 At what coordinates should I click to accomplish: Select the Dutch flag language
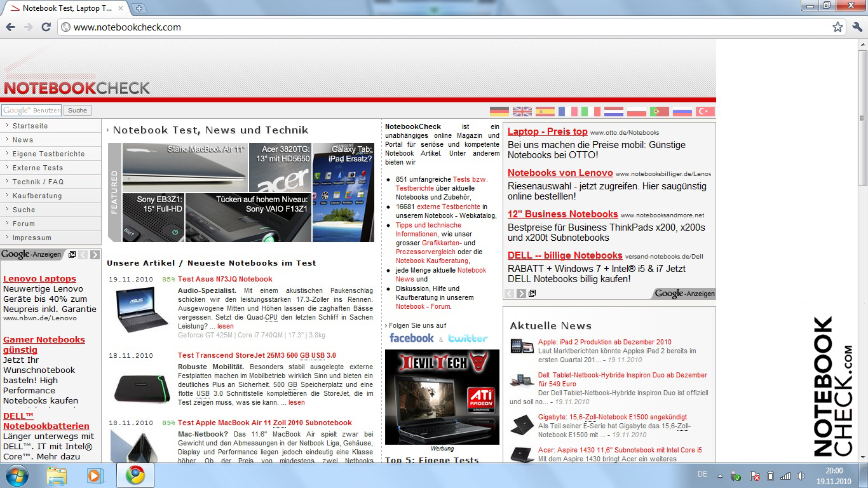coord(614,111)
